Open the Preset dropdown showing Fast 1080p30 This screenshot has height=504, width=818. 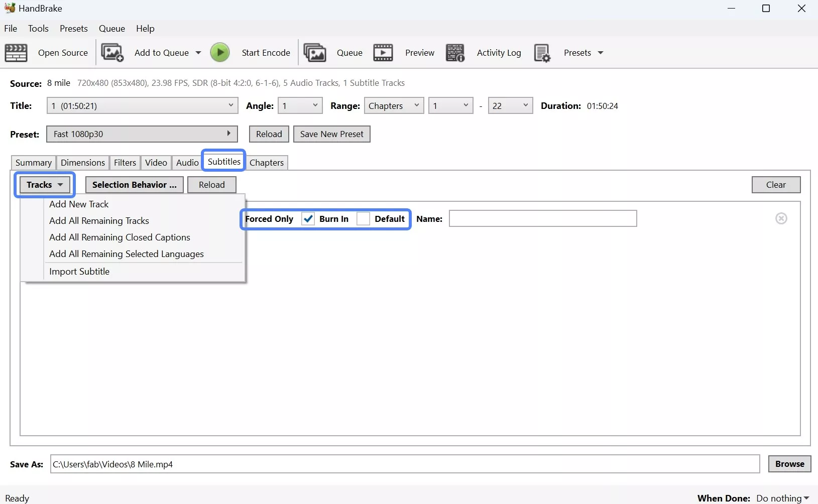[142, 134]
